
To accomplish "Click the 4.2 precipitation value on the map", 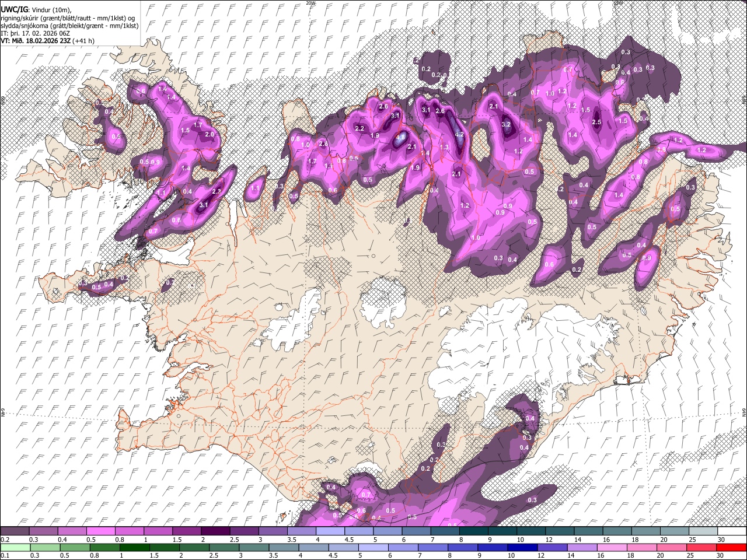I will [x=459, y=134].
